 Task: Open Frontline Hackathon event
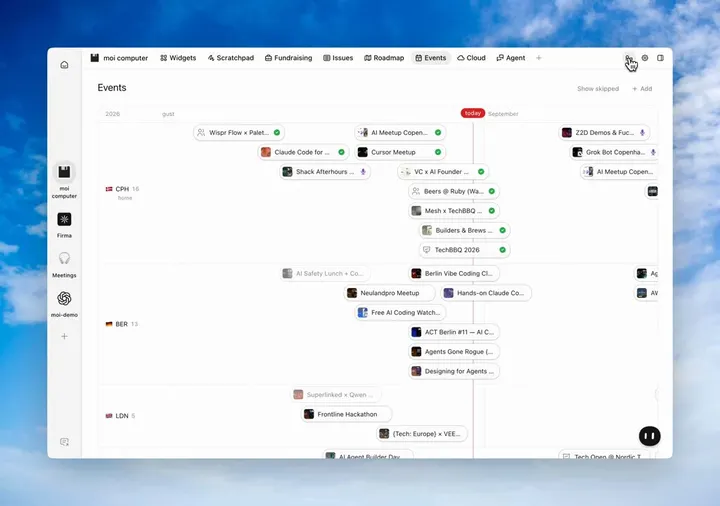click(346, 414)
